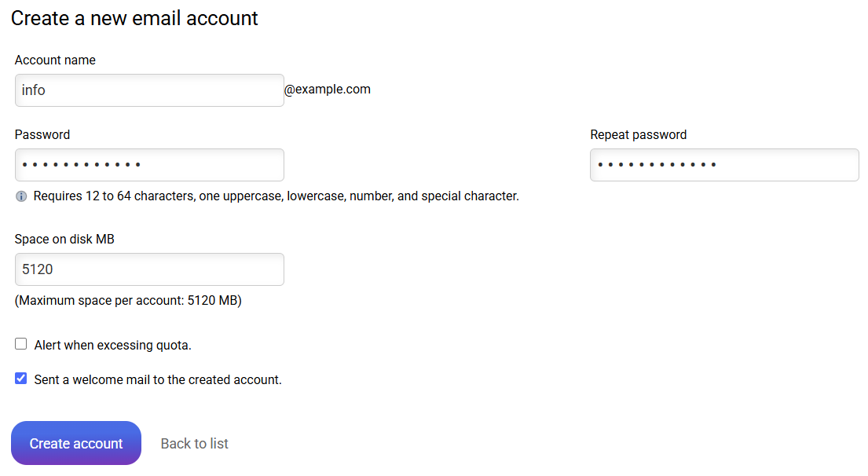
Task: Go back via Back to list link
Action: coord(194,444)
